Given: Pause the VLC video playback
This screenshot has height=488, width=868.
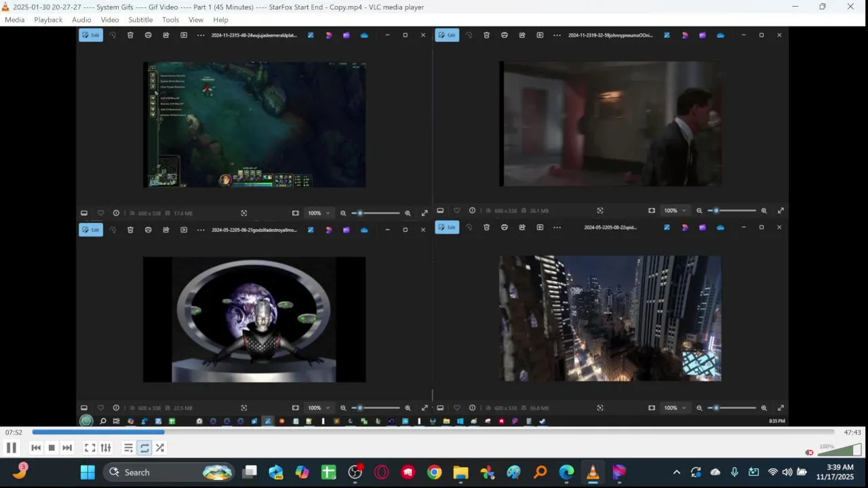Looking at the screenshot, I should pyautogui.click(x=11, y=447).
